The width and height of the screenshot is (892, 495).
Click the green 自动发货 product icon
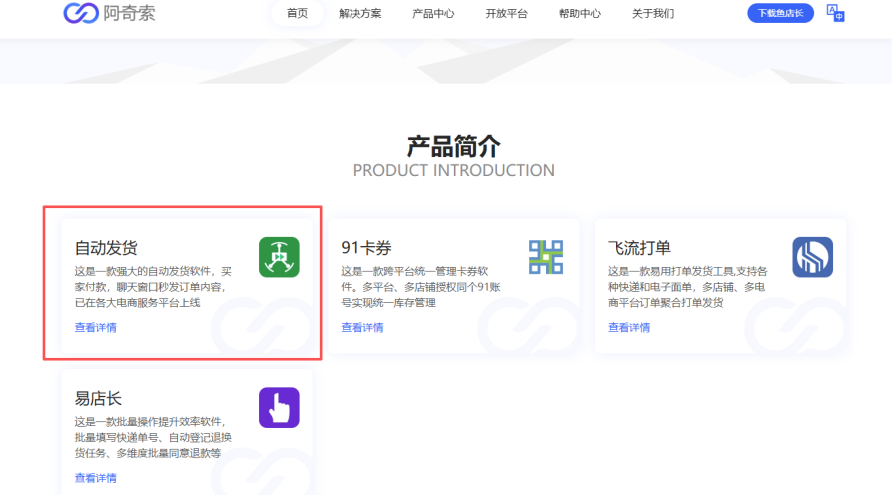pyautogui.click(x=279, y=257)
